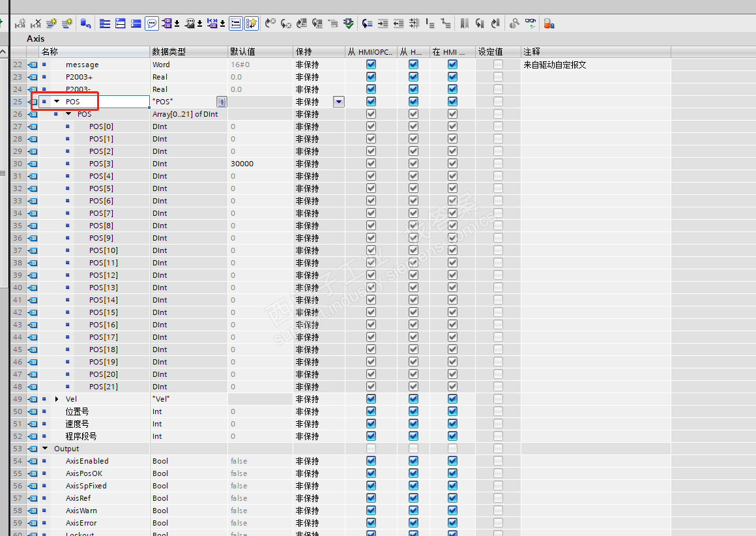Image resolution: width=756 pixels, height=536 pixels.
Task: Toggle visible in HMI checkbox for Vel
Action: click(x=452, y=399)
